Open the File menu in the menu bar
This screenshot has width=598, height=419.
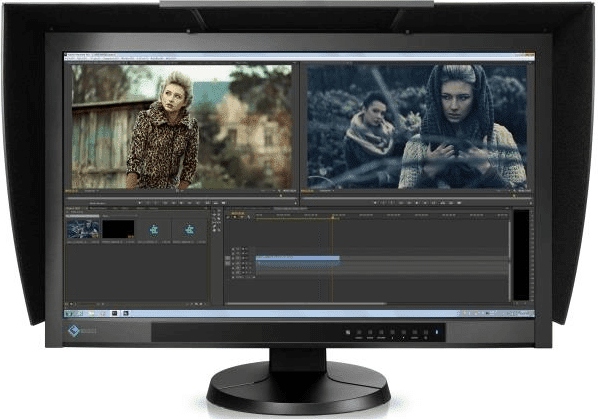coord(69,58)
